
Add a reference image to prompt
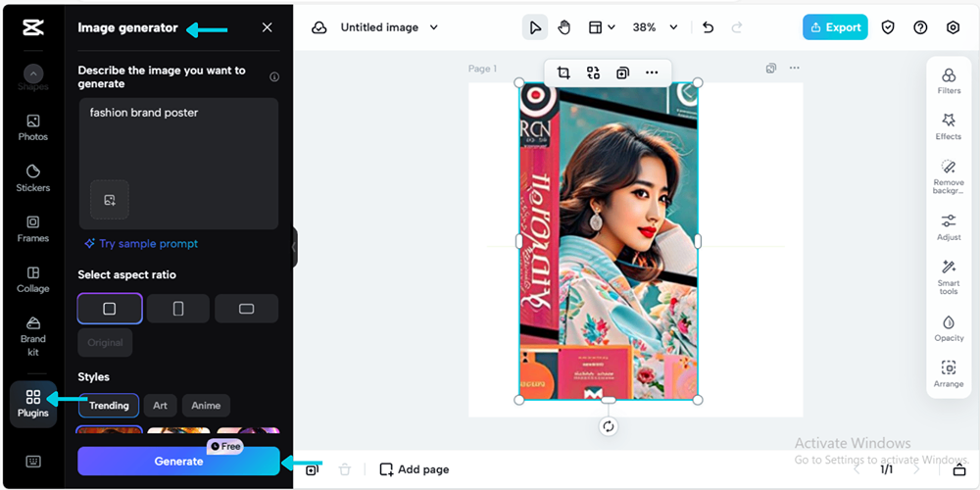point(110,200)
